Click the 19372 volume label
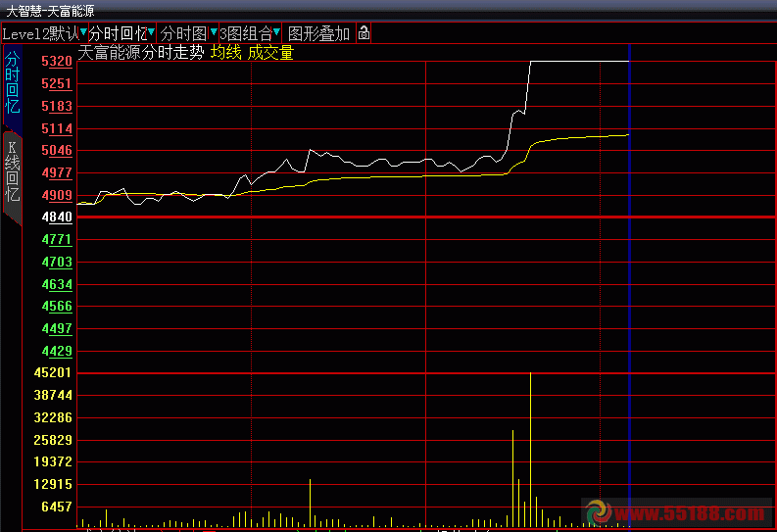This screenshot has width=777, height=532. (53, 461)
